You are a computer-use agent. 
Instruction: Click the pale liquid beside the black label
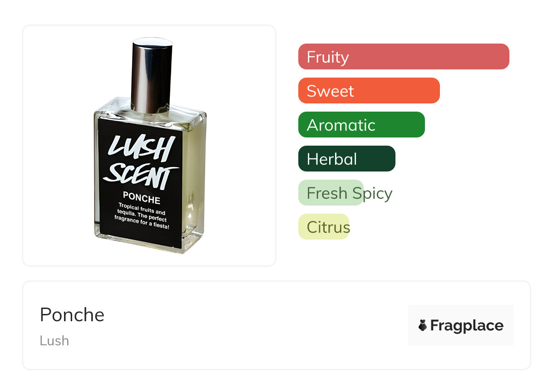(x=195, y=181)
